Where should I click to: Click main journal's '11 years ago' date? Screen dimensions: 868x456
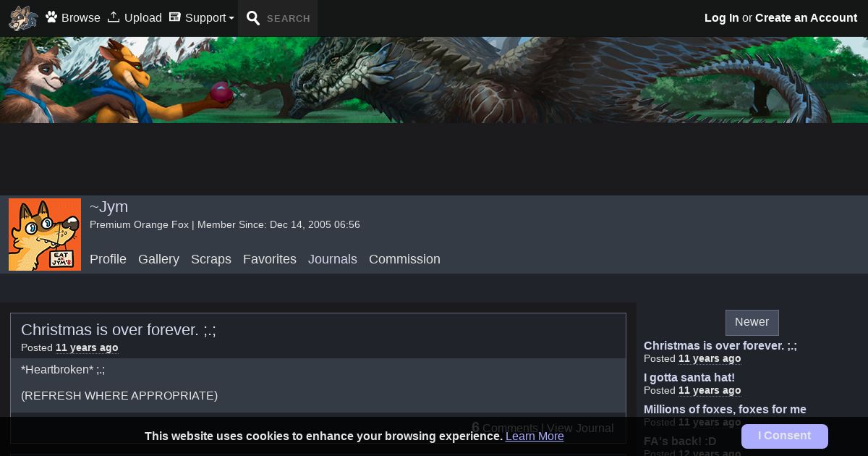point(87,347)
